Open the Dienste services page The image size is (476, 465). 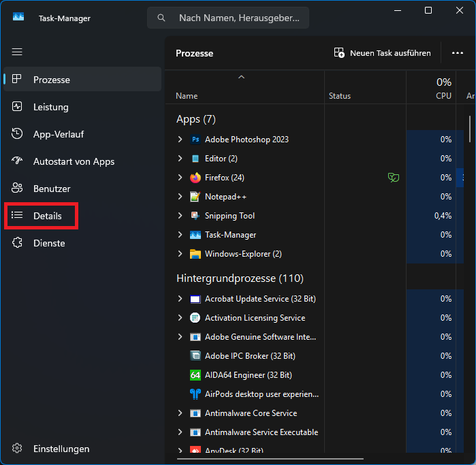[49, 243]
